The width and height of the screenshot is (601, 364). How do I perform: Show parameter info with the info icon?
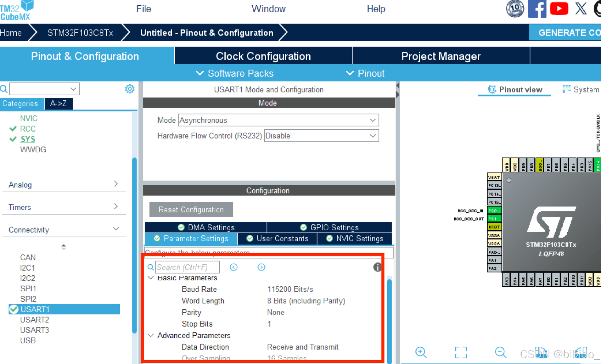377,267
